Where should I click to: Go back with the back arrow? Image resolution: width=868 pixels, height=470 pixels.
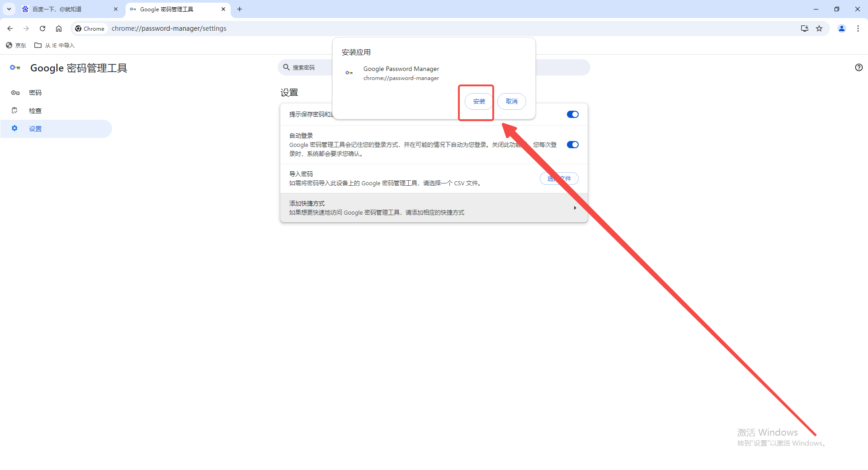click(10, 28)
